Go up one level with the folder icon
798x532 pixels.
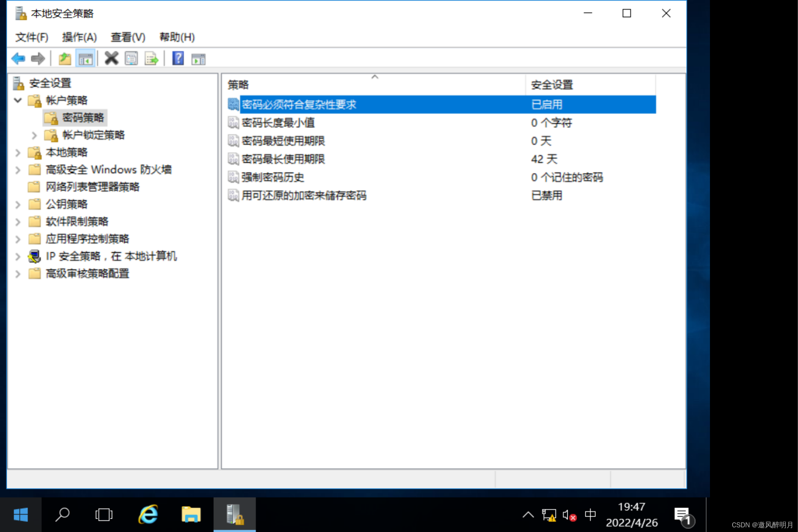[x=64, y=58]
